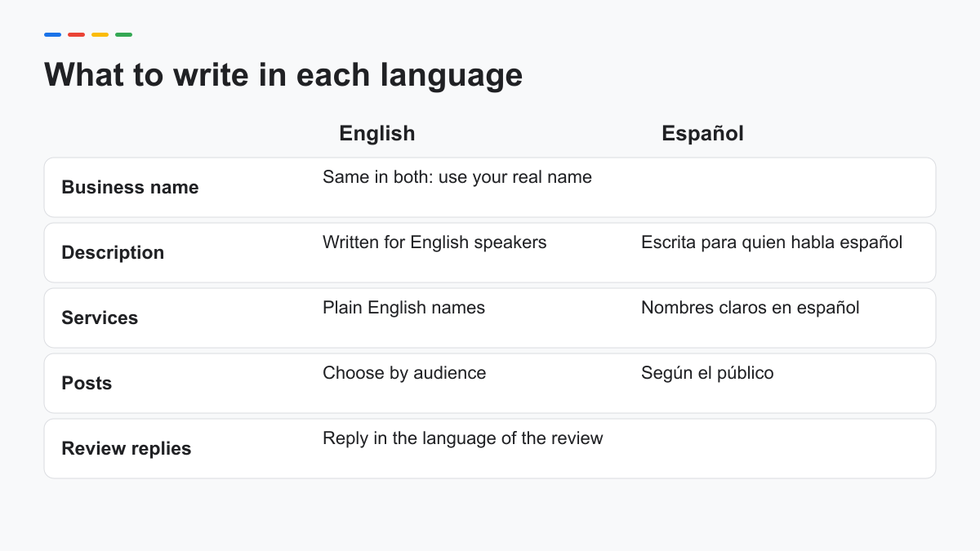Select 'Escrita para quien habla español' cell

click(x=772, y=242)
